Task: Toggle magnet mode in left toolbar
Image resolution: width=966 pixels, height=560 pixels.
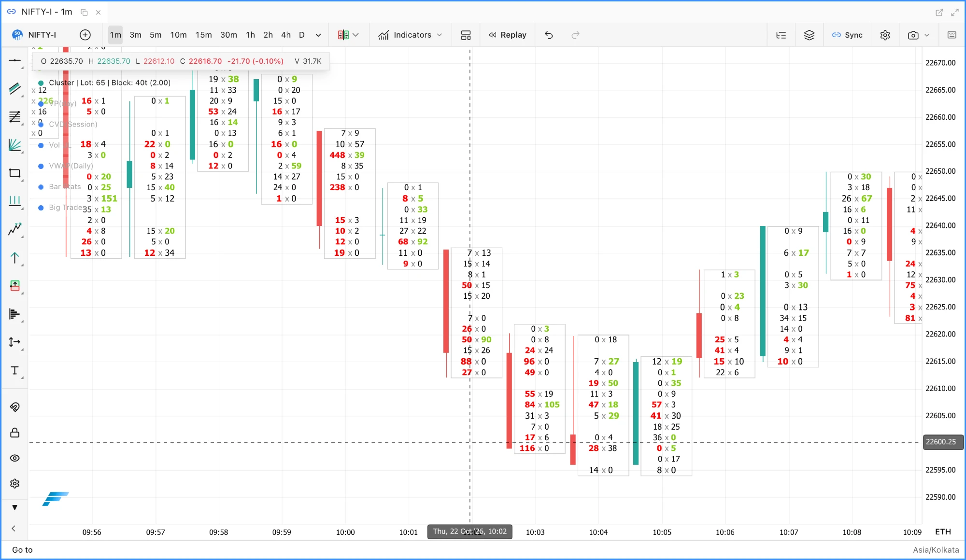Action: click(15, 407)
